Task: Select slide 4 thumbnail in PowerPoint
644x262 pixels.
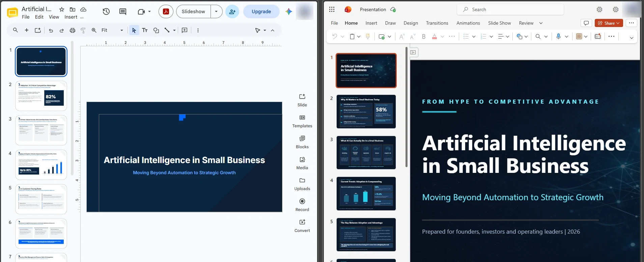Action: click(x=366, y=193)
